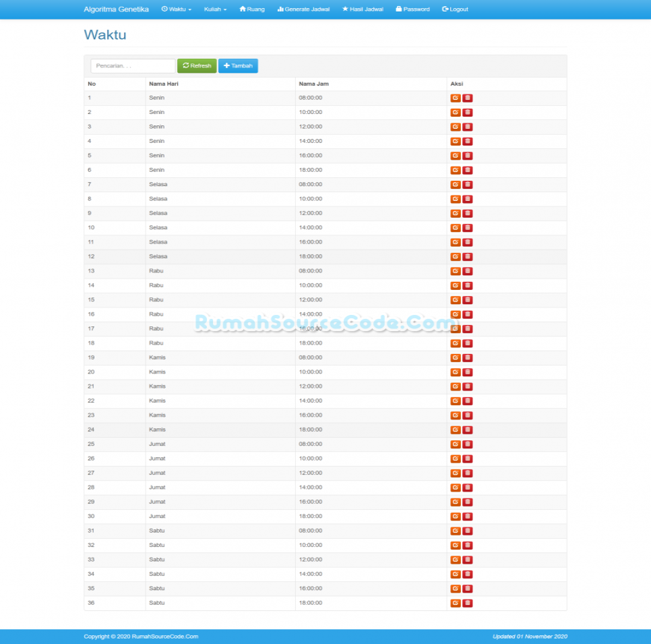
Task: Delete row 7 Selasa 08:00:00
Action: point(468,185)
